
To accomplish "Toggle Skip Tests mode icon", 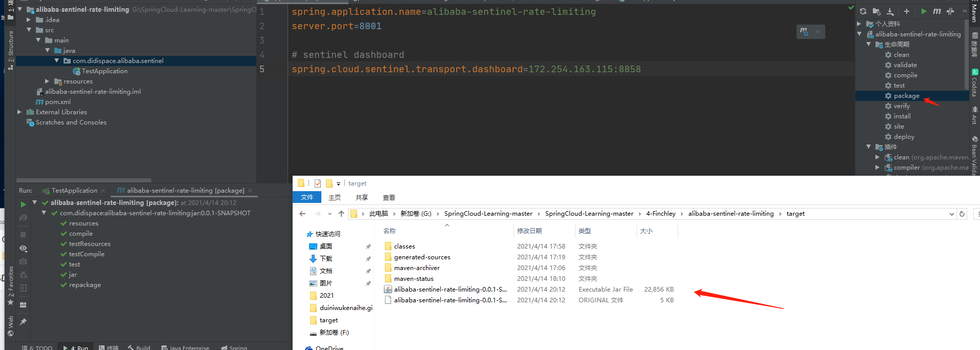I will (950, 11).
